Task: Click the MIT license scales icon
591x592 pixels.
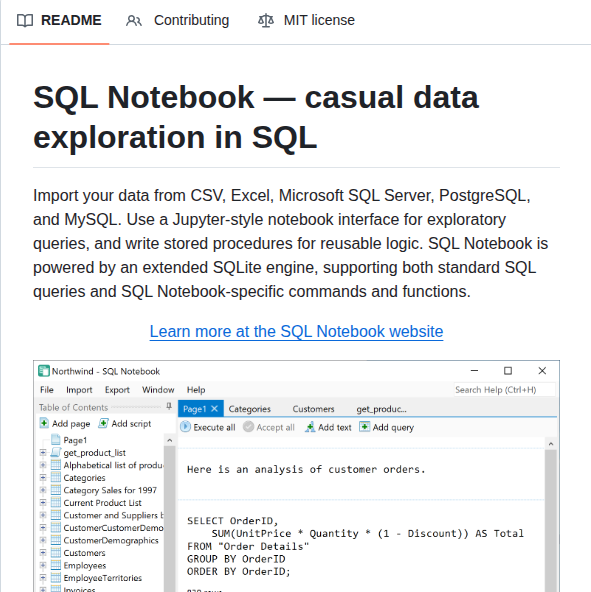Action: tap(266, 21)
